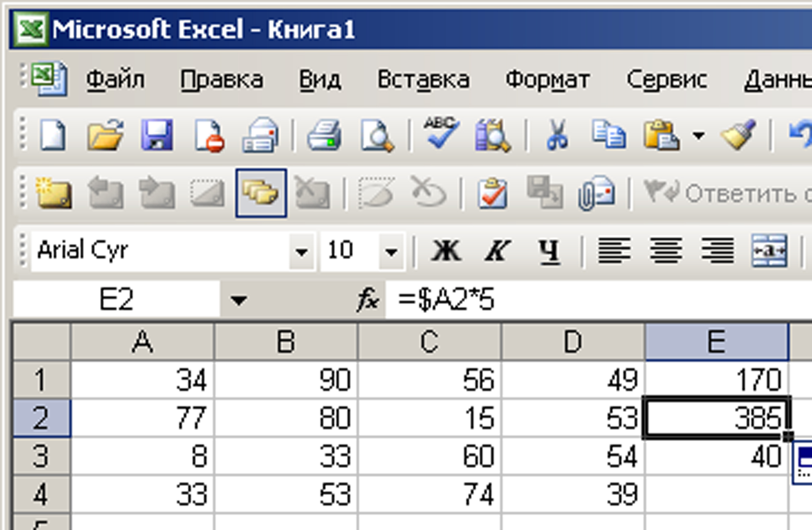Select the Format Painter brush
The width and height of the screenshot is (812, 530).
[738, 135]
